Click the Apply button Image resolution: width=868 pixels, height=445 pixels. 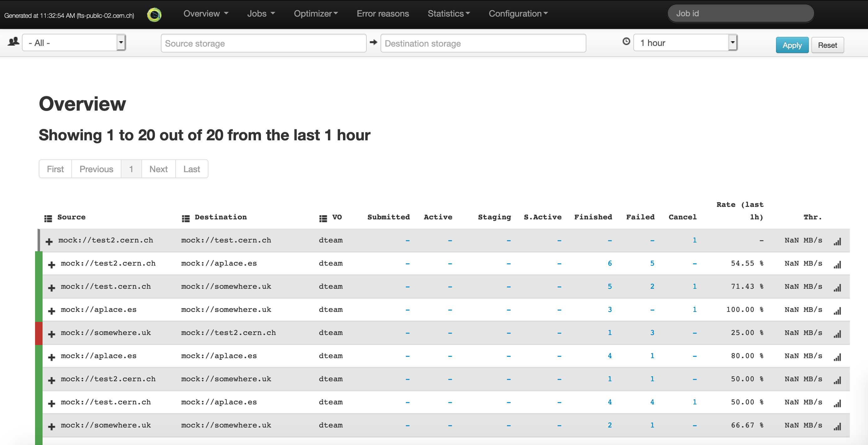coord(792,45)
